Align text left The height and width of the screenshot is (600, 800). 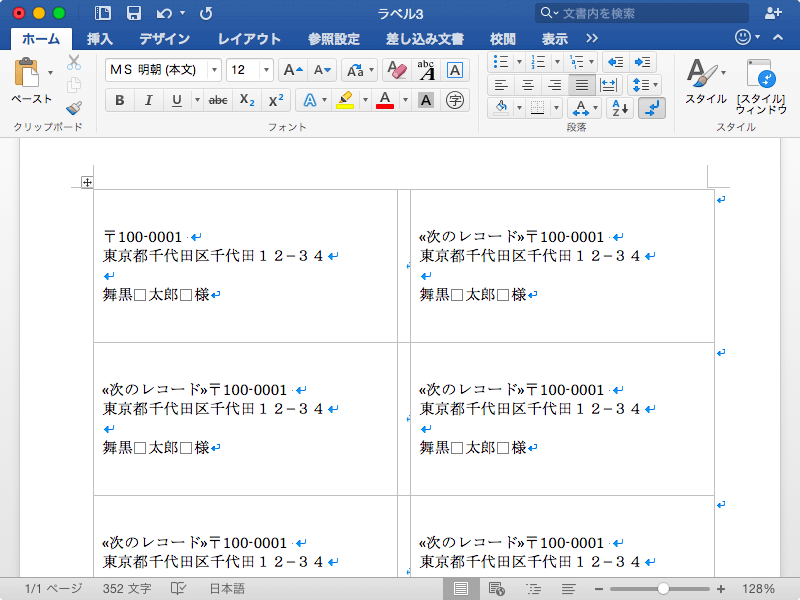(x=501, y=85)
